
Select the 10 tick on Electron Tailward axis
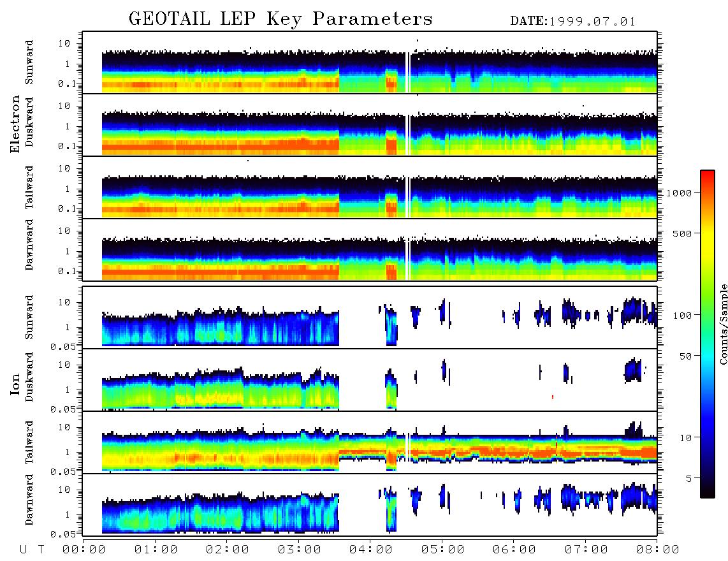click(64, 168)
